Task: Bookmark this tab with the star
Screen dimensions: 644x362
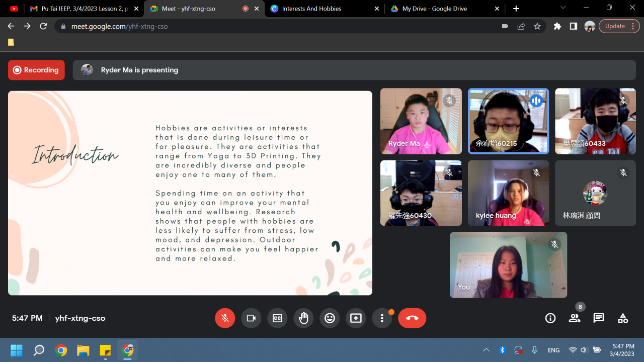Action: [537, 26]
